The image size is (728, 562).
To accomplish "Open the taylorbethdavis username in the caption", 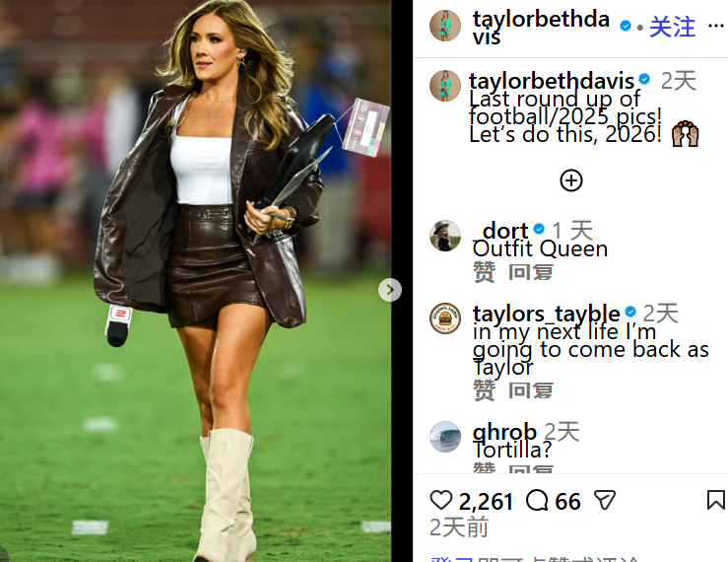I will click(551, 81).
